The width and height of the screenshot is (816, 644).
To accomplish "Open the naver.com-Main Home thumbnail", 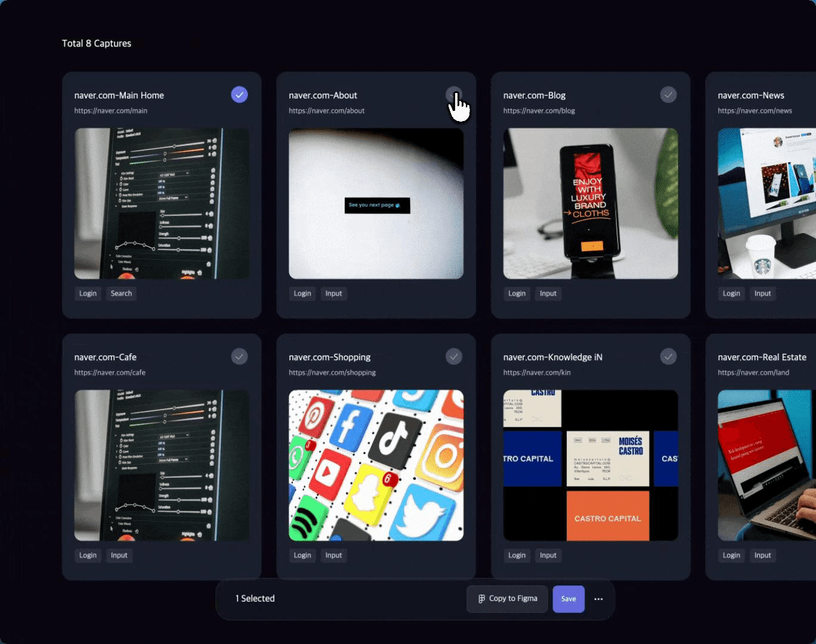I will [162, 203].
